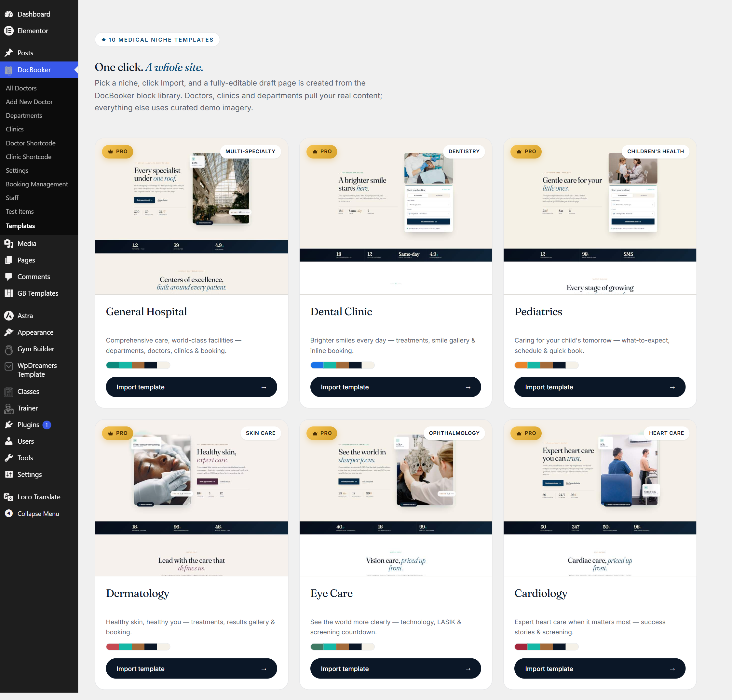Click the 10 Medical Niche Templates pill
Image resolution: width=732 pixels, height=700 pixels.
coord(157,40)
